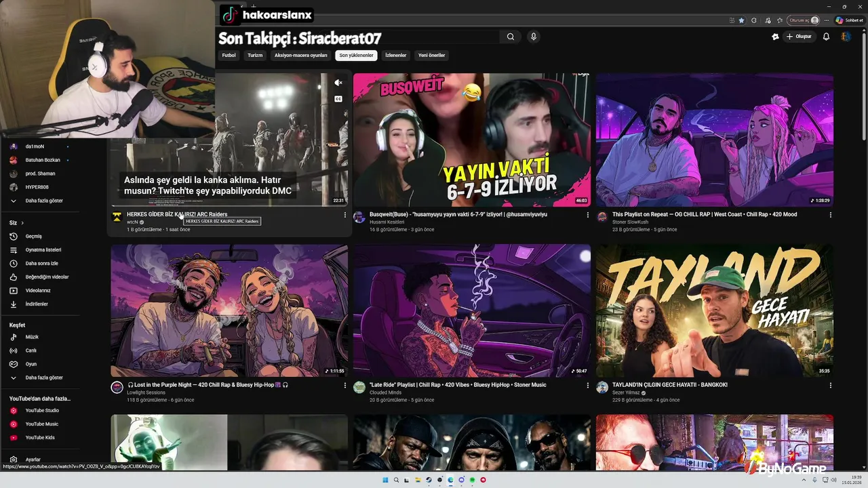This screenshot has width=868, height=488.
Task: Open the Sezer Yılmaz channel avatar
Action: click(x=602, y=387)
